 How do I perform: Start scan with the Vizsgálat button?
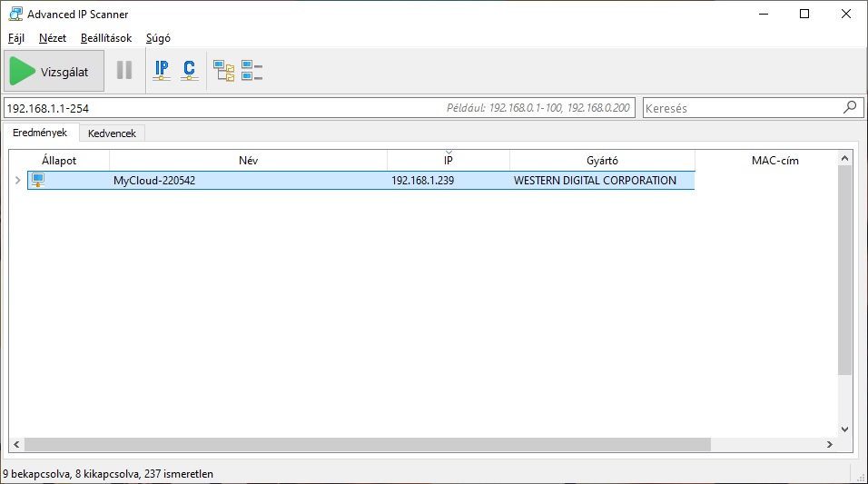54,72
